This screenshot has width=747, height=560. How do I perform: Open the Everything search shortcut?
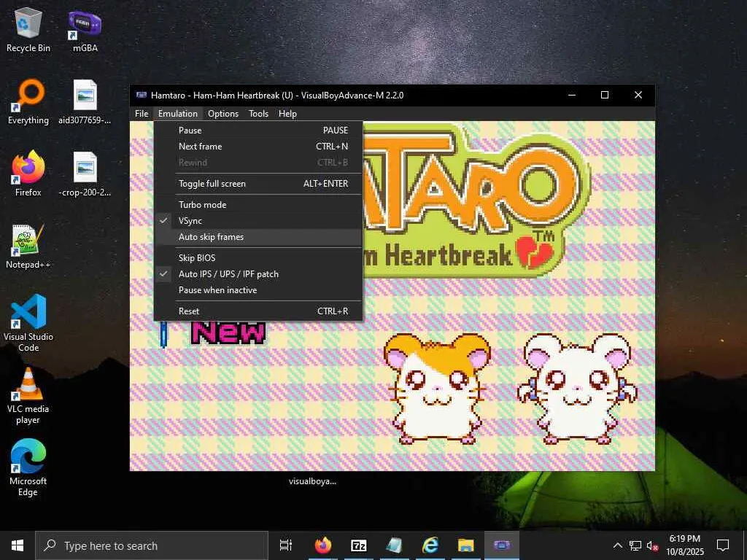pyautogui.click(x=28, y=102)
